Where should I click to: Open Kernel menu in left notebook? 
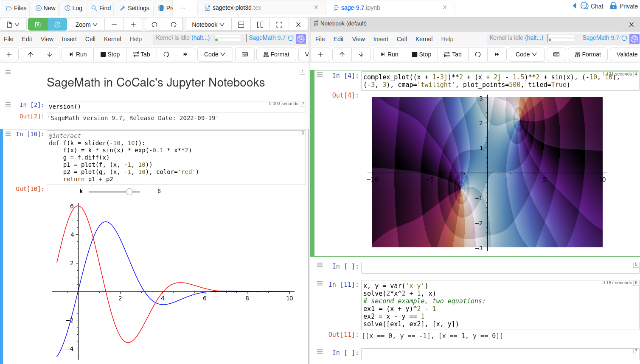click(x=112, y=39)
